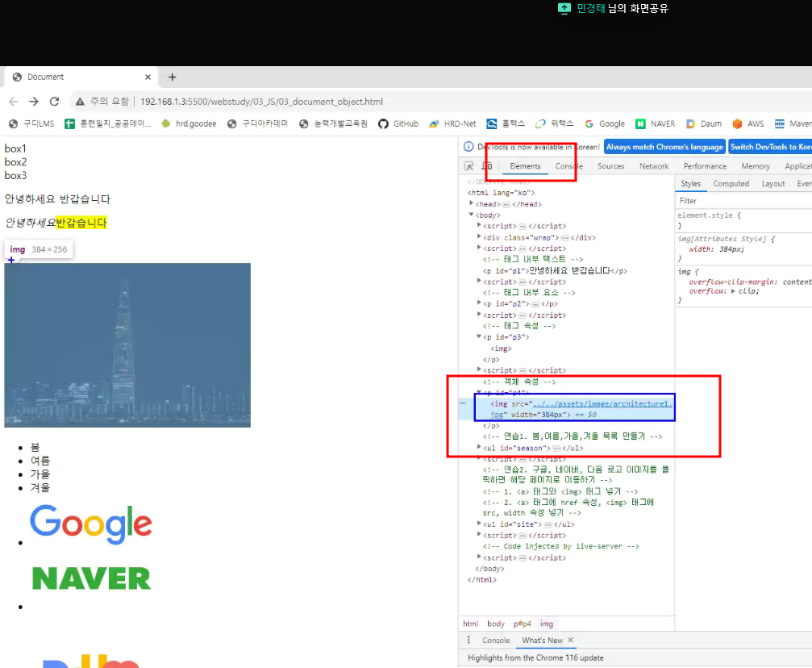Image resolution: width=812 pixels, height=668 pixels.
Task: Collapse the body element node
Action: (471, 215)
